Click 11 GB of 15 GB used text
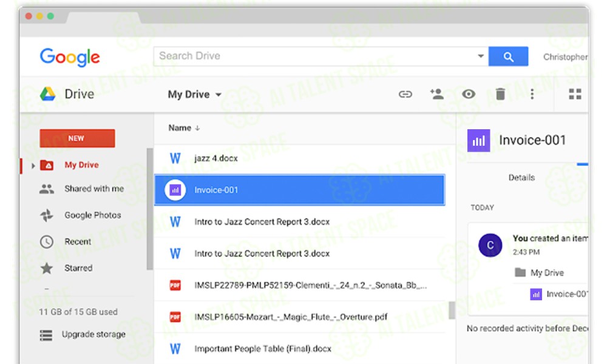Screen dimensions: 607x364 78,312
